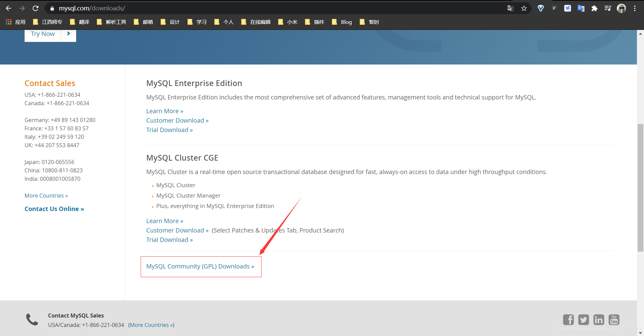
Task: Click More Countries link under Contact Sales
Action: coord(46,196)
